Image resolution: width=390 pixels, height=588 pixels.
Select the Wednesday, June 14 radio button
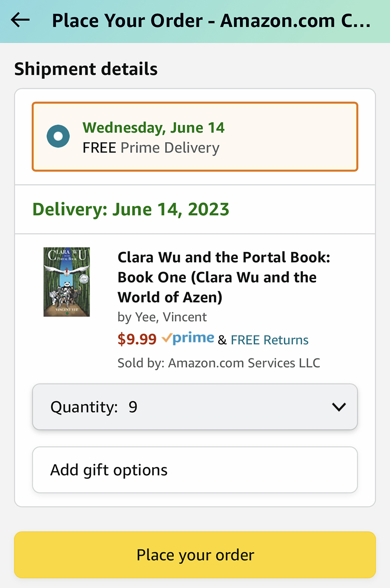coord(58,136)
